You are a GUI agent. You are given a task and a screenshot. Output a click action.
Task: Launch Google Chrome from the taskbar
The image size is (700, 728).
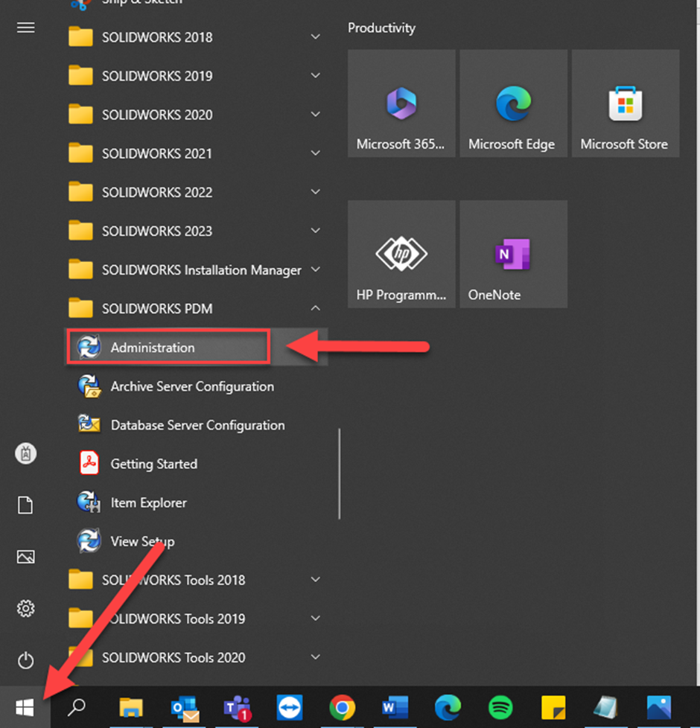coord(343,708)
